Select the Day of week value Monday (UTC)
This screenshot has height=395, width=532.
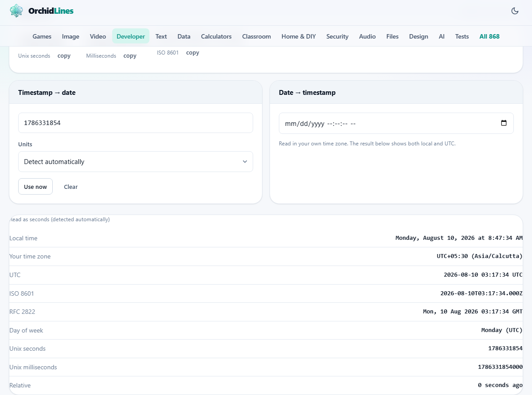click(502, 330)
